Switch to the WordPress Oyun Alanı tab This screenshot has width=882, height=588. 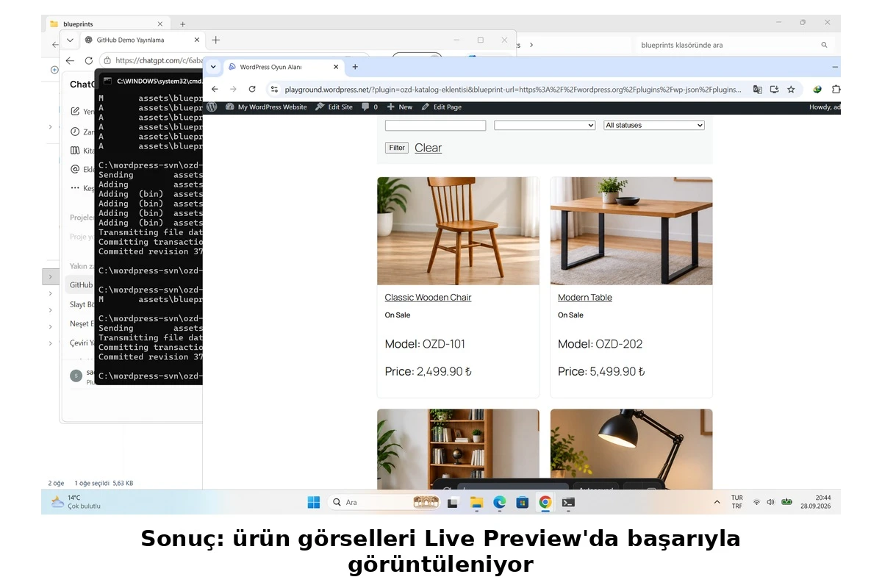[x=283, y=67]
